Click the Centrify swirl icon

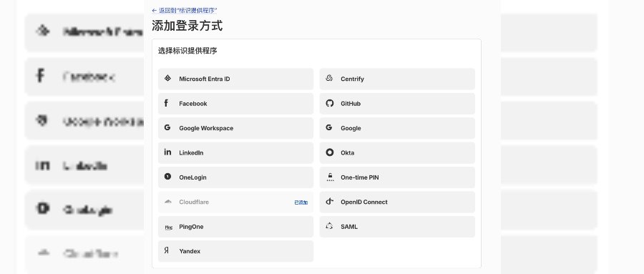pos(329,78)
